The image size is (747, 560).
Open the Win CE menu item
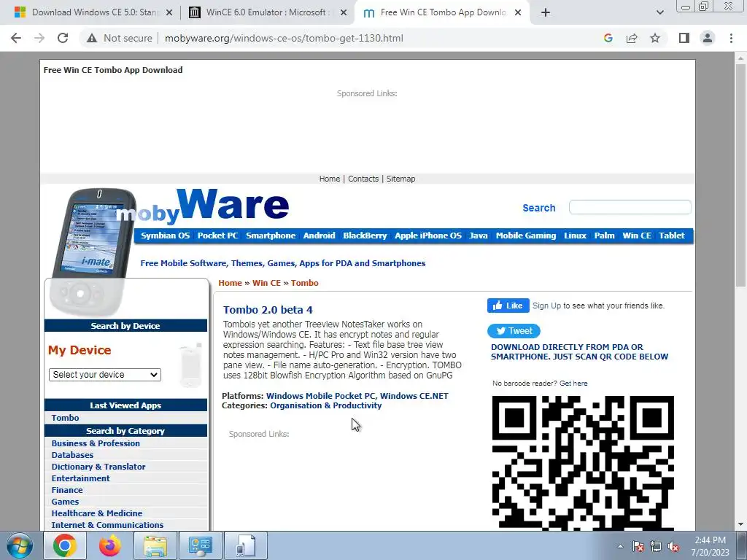(x=636, y=236)
